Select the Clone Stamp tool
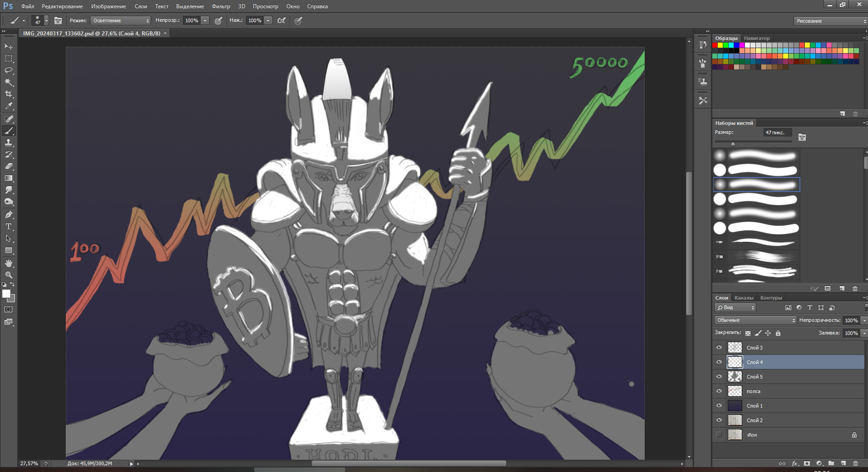The width and height of the screenshot is (868, 472). click(9, 143)
